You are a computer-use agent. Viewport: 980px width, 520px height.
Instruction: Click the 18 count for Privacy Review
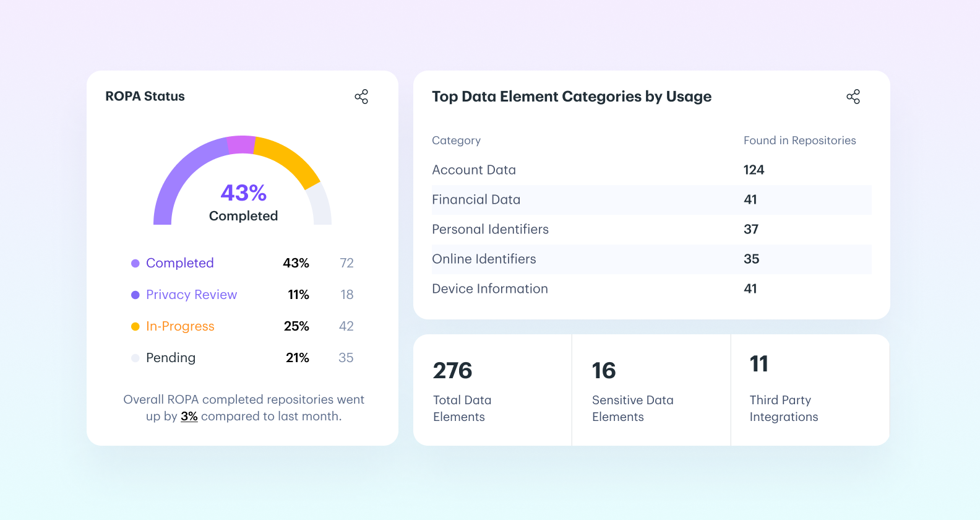click(347, 295)
